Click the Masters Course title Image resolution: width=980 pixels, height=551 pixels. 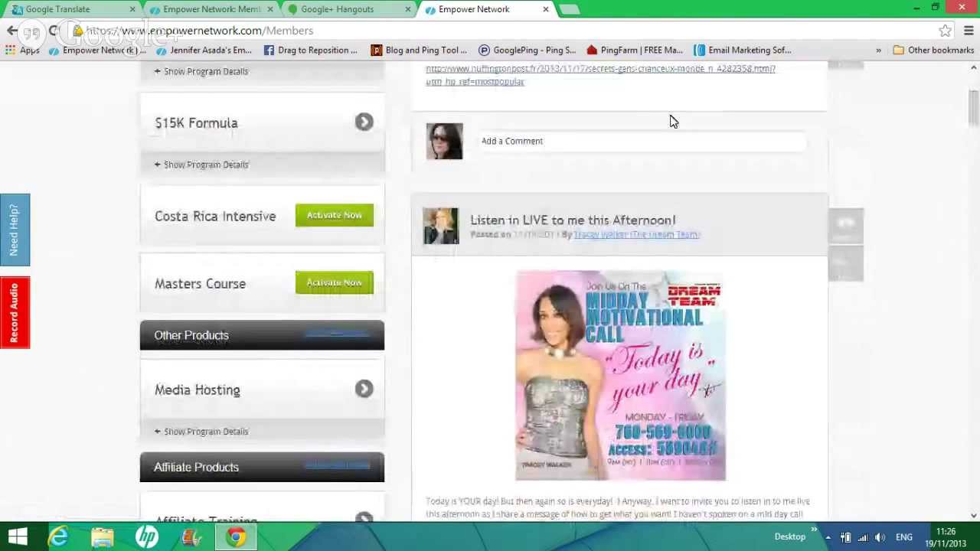click(x=200, y=284)
